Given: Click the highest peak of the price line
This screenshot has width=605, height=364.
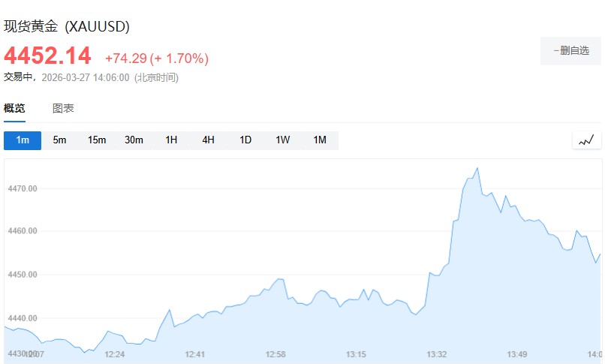Looking at the screenshot, I should click(x=477, y=168).
